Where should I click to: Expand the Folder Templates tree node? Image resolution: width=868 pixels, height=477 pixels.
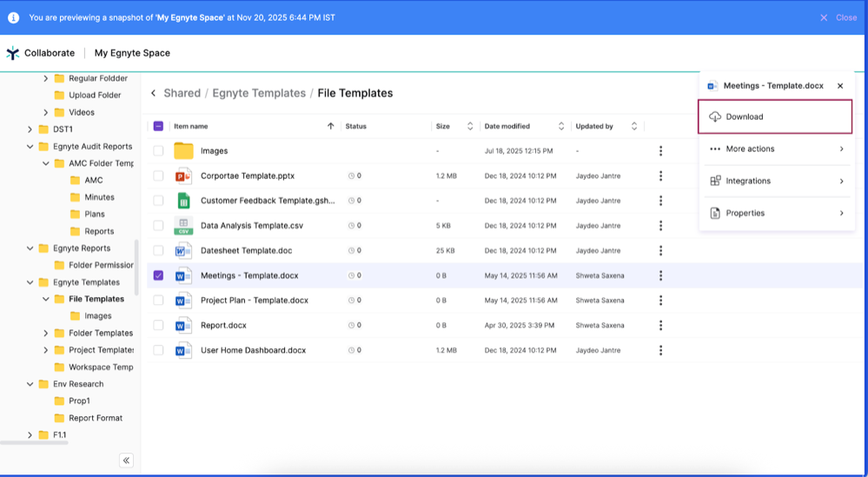coord(46,333)
